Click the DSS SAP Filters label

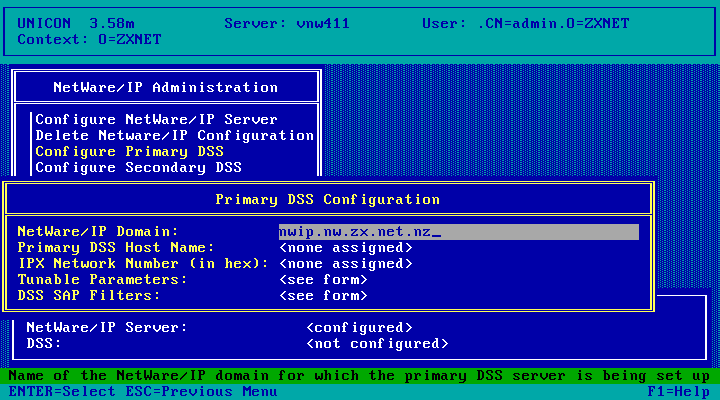pos(89,296)
